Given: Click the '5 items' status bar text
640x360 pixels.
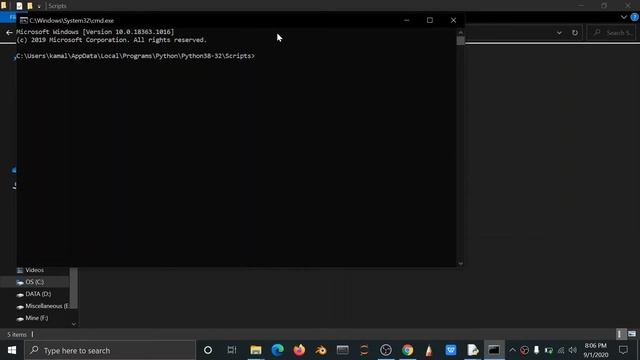Looking at the screenshot, I should pyautogui.click(x=17, y=334).
